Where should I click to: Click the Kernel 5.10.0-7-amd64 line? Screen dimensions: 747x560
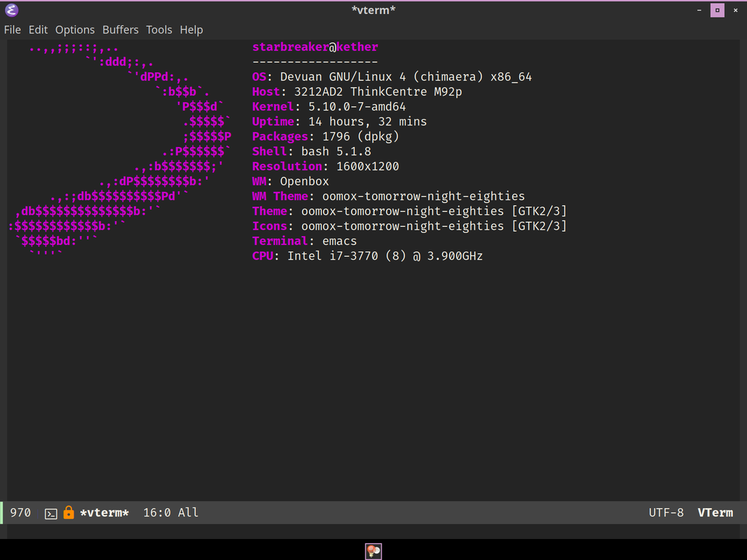[x=329, y=106]
